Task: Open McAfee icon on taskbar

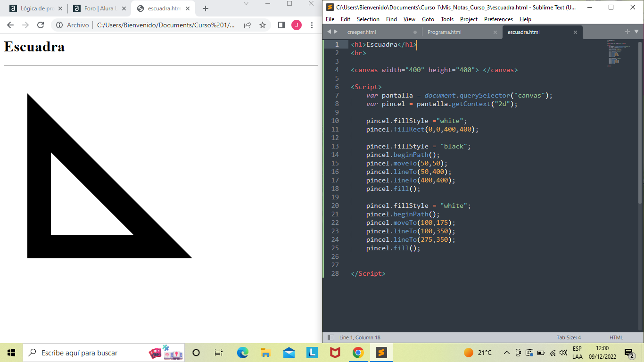Action: (x=335, y=353)
